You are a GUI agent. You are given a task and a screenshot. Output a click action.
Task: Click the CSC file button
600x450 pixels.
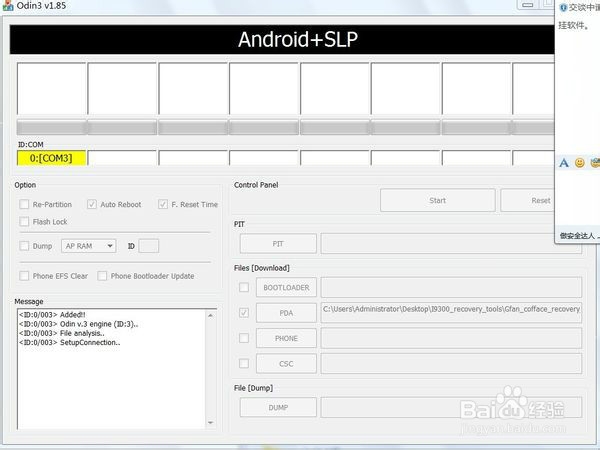coord(286,364)
